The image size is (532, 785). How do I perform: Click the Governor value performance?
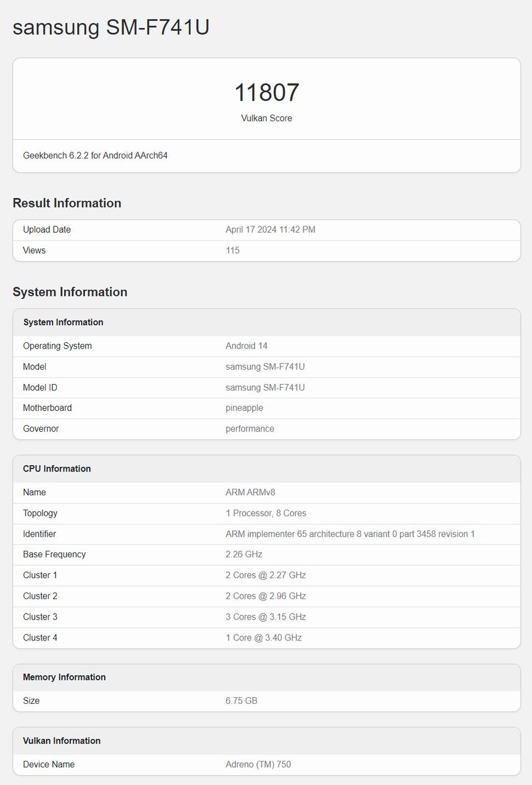pos(250,429)
